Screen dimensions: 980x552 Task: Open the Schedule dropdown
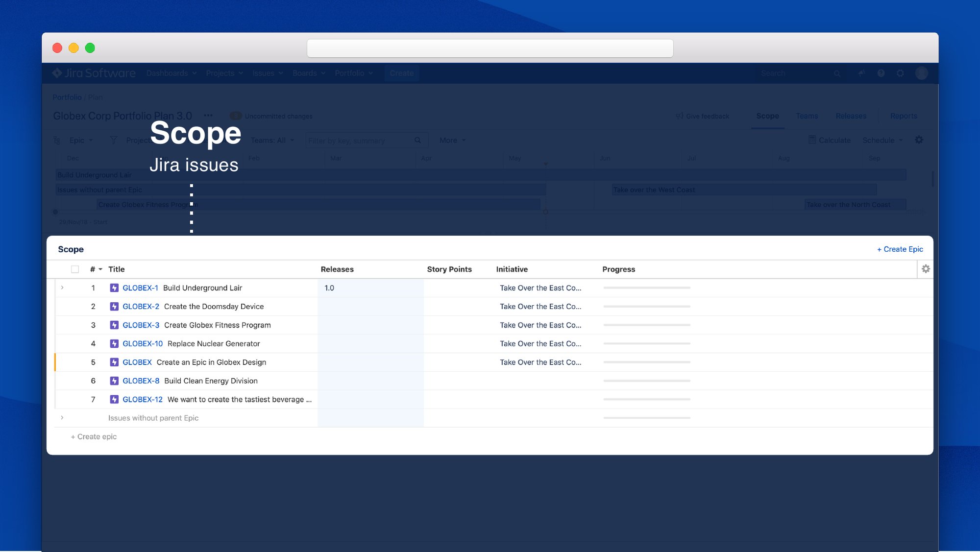882,140
